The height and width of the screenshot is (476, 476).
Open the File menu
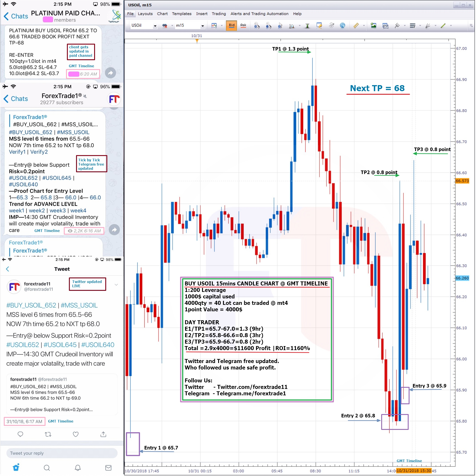point(130,14)
